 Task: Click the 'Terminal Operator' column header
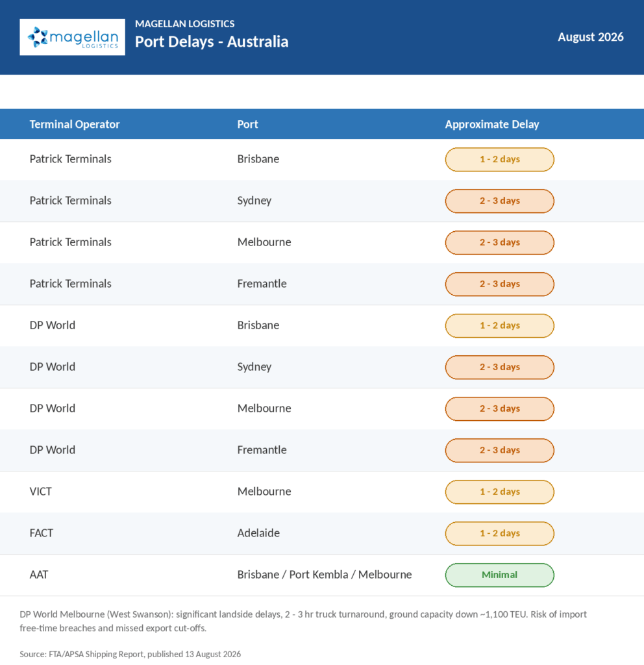pyautogui.click(x=75, y=124)
